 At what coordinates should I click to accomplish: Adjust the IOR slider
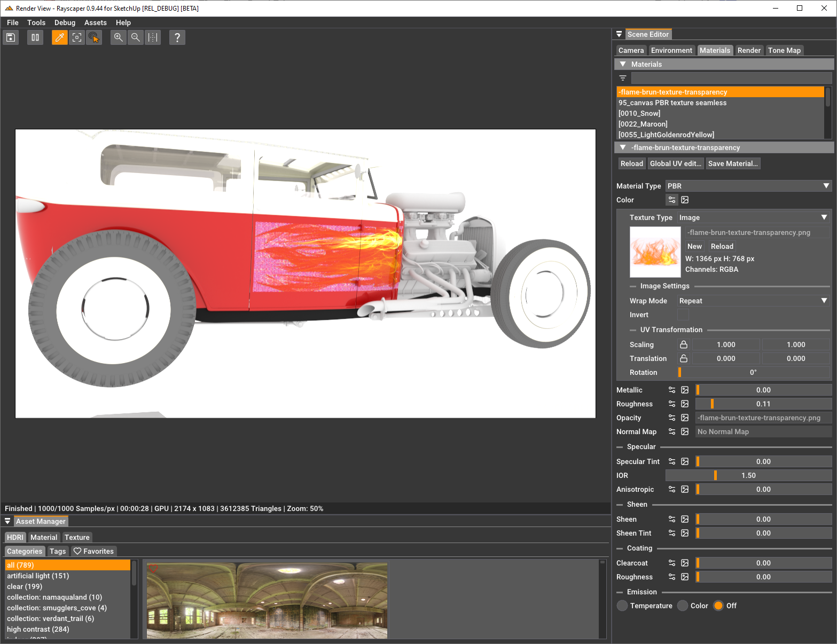(x=748, y=475)
